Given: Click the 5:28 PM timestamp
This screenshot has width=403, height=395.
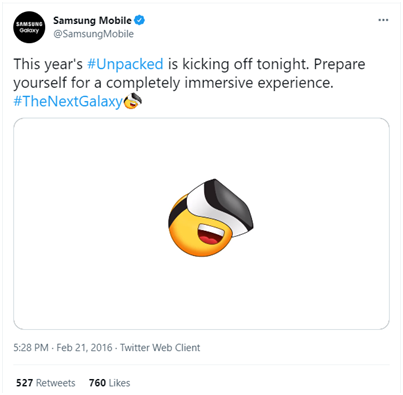Looking at the screenshot, I should [31, 348].
